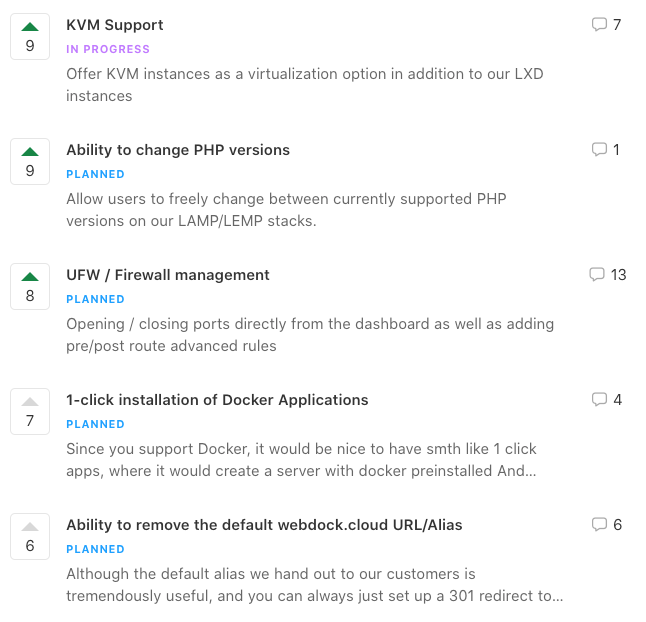The width and height of the screenshot is (646, 622).
Task: Open comment icon on PHP versions post
Action: (599, 150)
